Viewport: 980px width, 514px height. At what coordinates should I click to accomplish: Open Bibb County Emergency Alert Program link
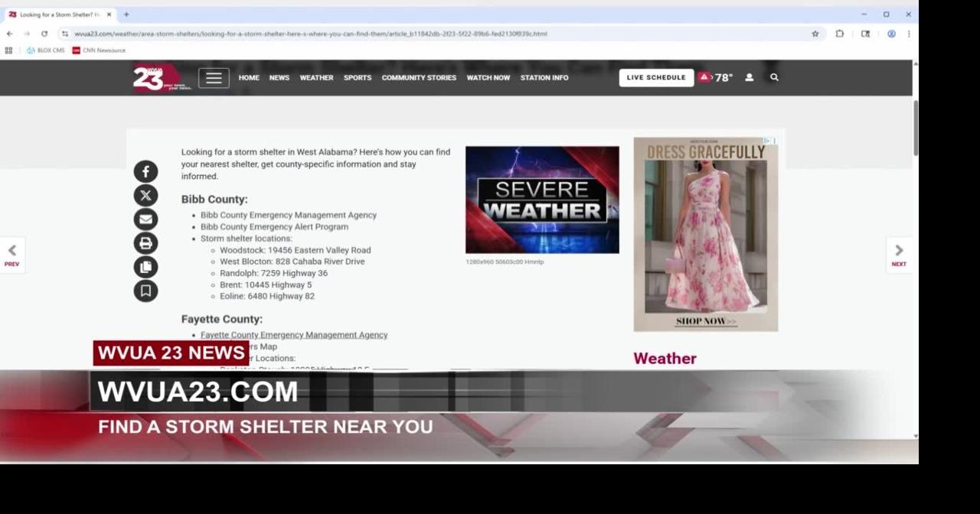(x=274, y=227)
